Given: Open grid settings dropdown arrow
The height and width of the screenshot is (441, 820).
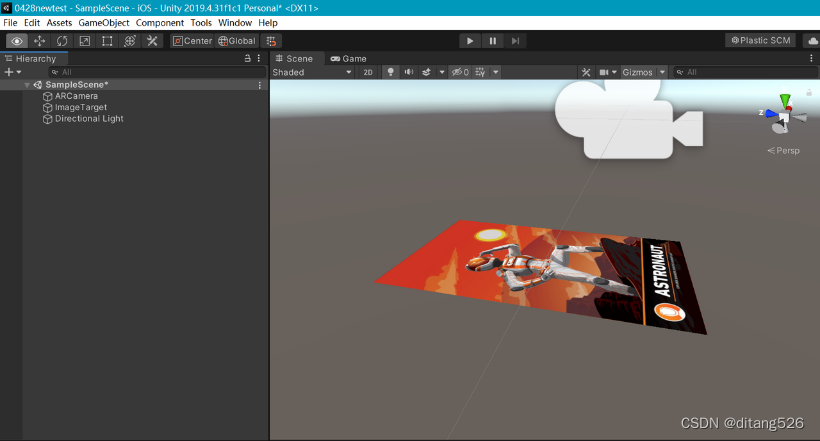Looking at the screenshot, I should (x=495, y=72).
